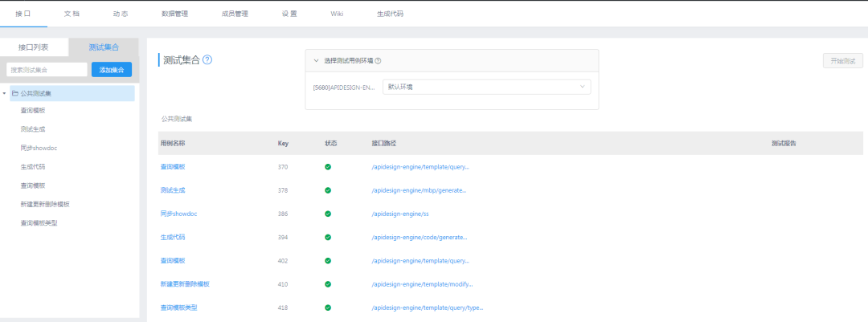Click the green status icon for key 394
This screenshot has width=868, height=322.
tap(328, 238)
